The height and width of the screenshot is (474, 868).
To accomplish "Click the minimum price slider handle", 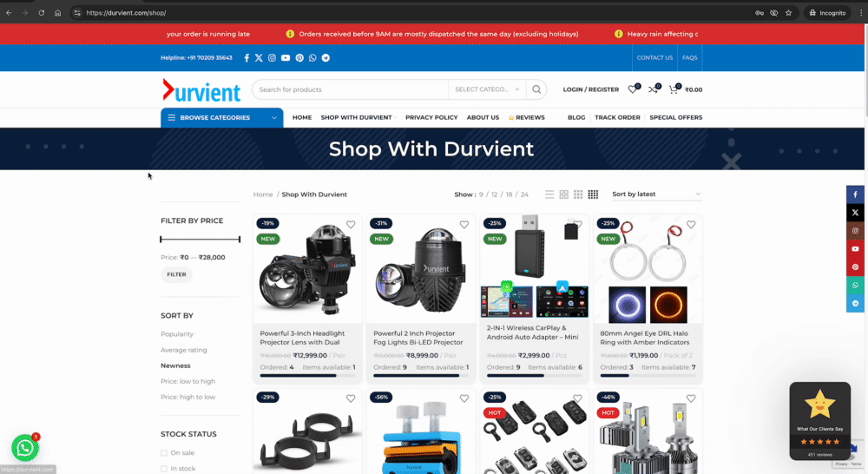I will pos(161,240).
